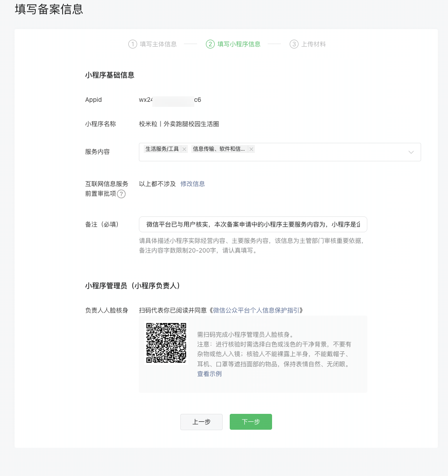448x476 pixels.
Task: Open the category list for service content
Action: 411,152
